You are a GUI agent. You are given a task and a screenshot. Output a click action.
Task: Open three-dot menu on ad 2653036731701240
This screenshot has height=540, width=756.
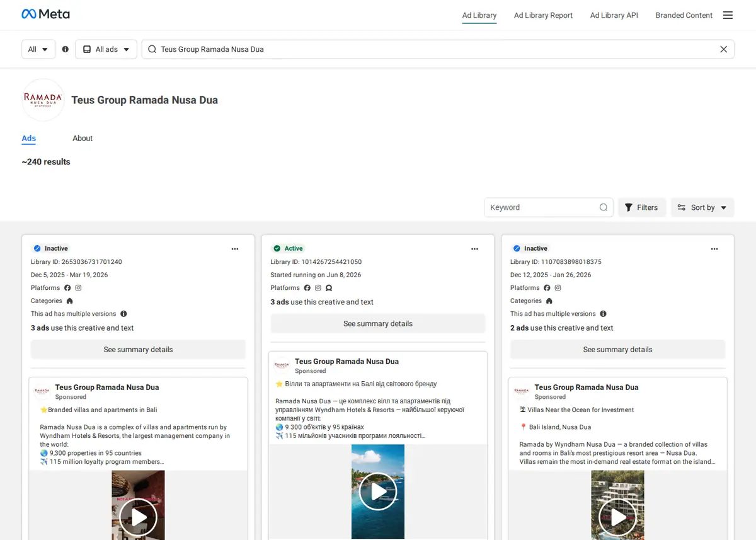click(235, 249)
